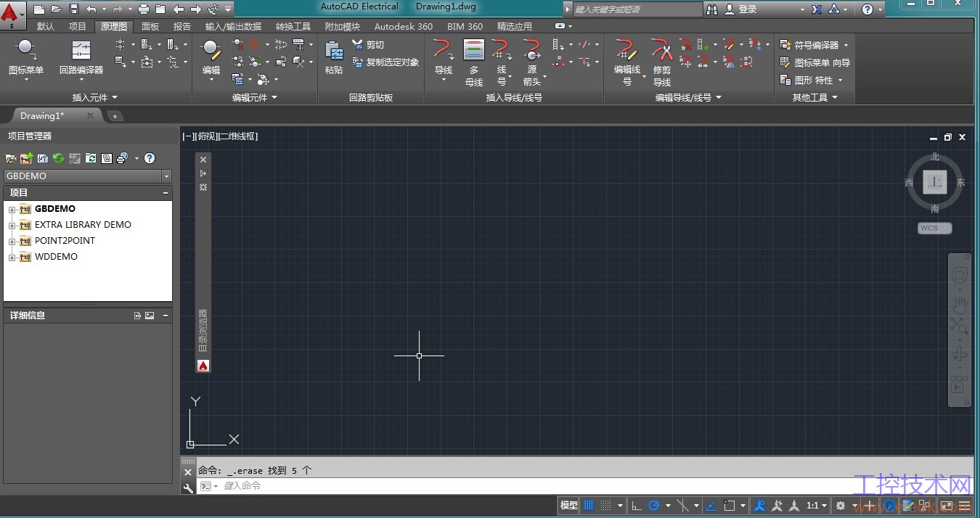Click the 剪切 cut button
This screenshot has width=980, height=518.
coord(368,45)
